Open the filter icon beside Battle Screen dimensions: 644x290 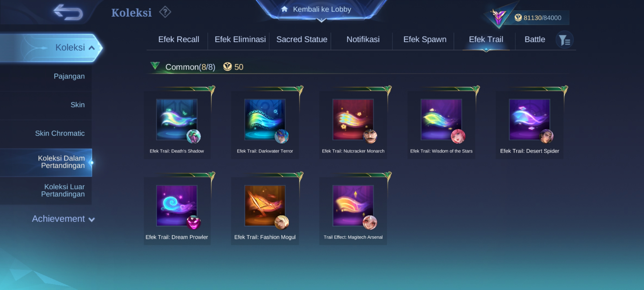coord(564,40)
